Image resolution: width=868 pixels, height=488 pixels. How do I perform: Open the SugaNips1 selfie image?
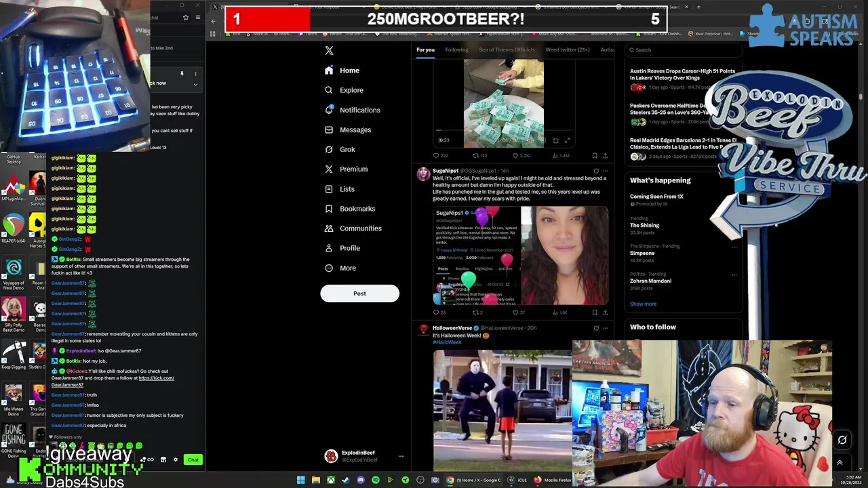tap(564, 256)
